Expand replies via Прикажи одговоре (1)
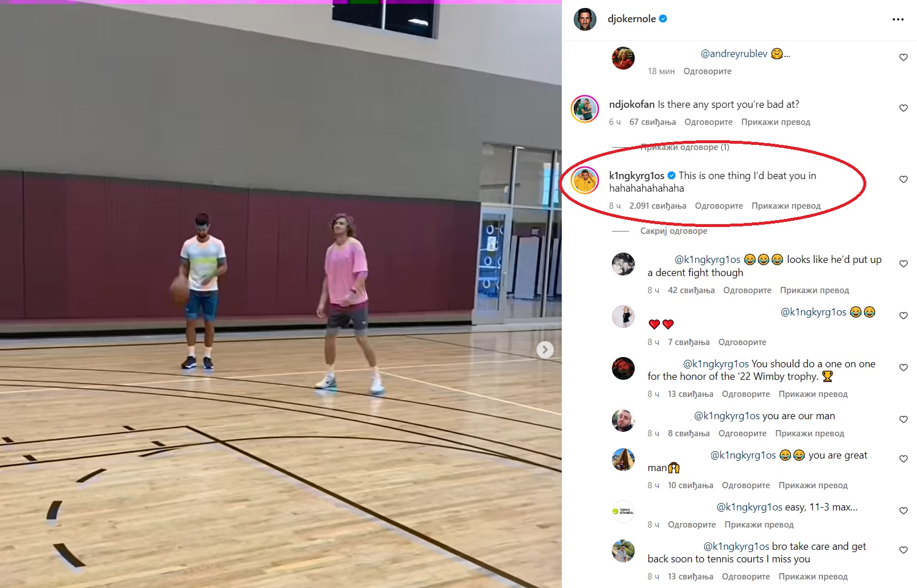 coord(684,147)
